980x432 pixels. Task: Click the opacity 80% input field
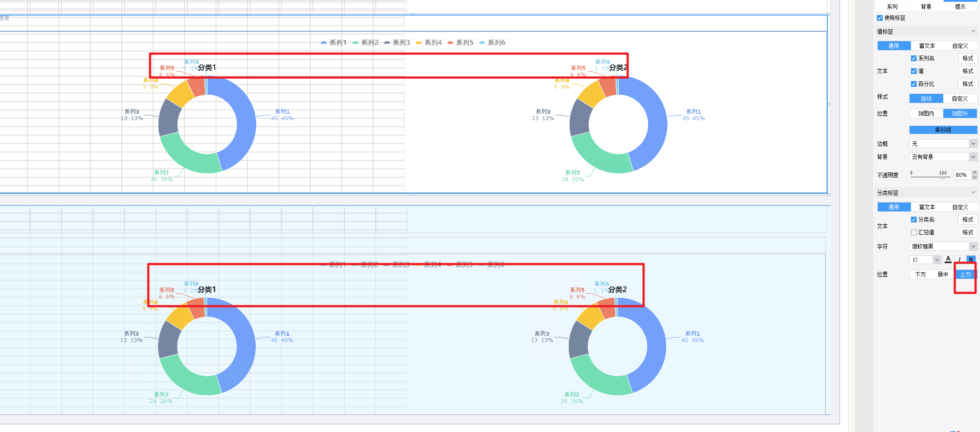(962, 175)
